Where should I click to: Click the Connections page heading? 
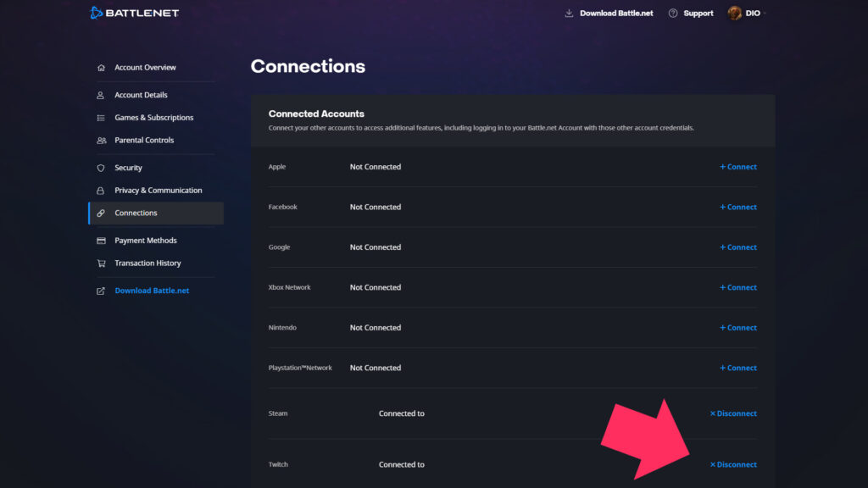(x=308, y=66)
